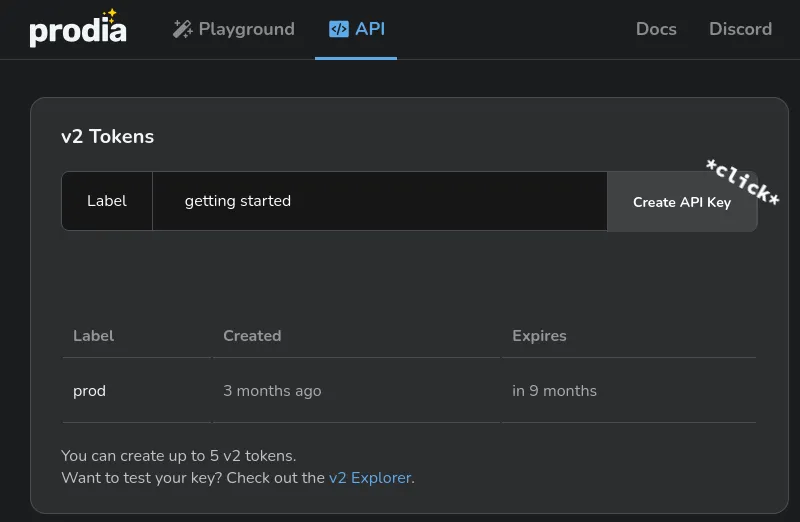
Task: Click the in 9 months expiry cell
Action: coord(554,391)
